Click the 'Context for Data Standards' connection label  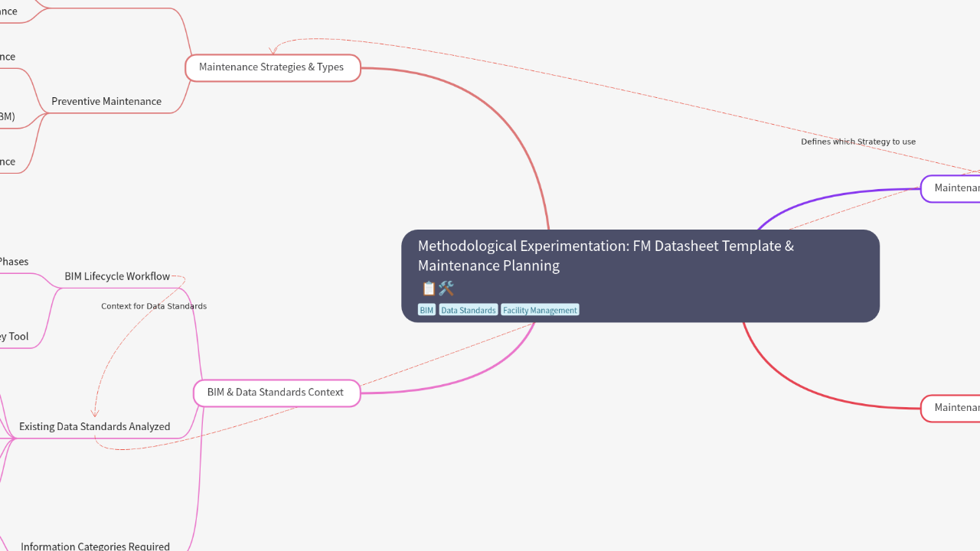point(154,306)
